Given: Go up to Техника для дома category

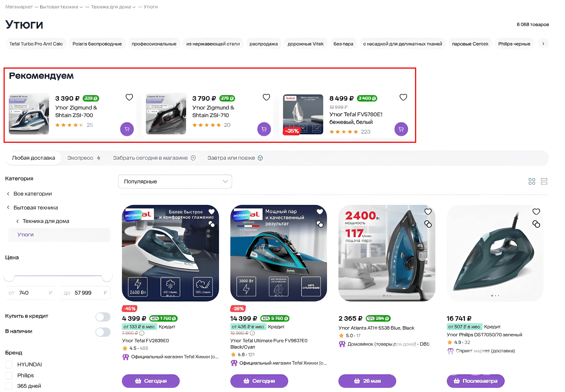Looking at the screenshot, I should coord(43,221).
